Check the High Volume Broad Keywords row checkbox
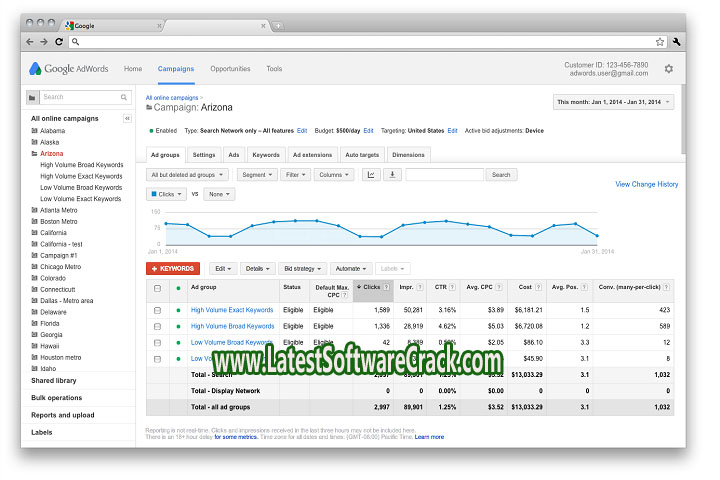The height and width of the screenshot is (480, 720). click(157, 326)
